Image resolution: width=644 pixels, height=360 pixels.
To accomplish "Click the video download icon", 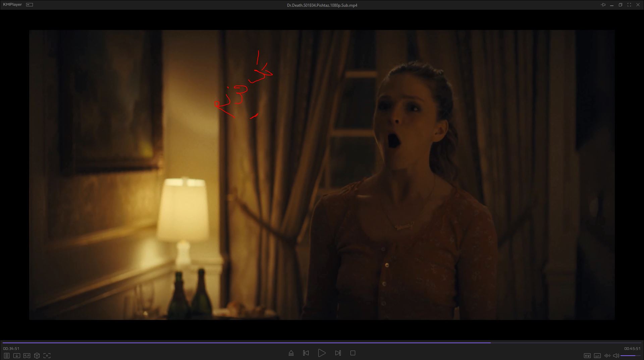I will (16, 356).
